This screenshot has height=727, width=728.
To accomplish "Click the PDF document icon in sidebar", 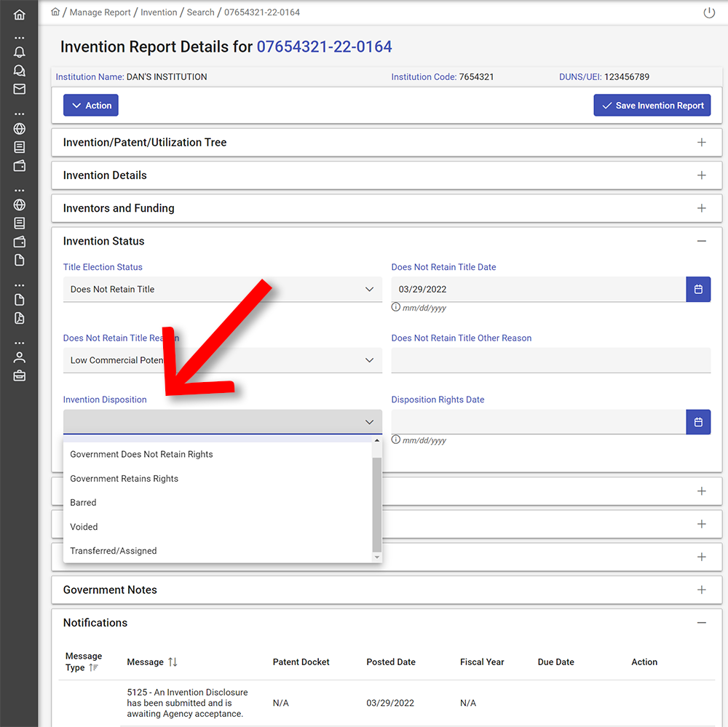I will (x=19, y=318).
